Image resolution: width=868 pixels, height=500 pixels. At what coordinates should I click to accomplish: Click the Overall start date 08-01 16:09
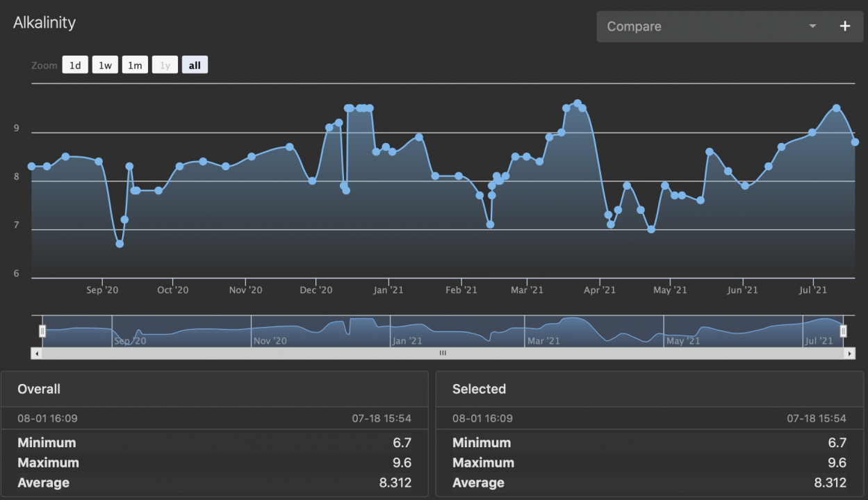click(47, 419)
